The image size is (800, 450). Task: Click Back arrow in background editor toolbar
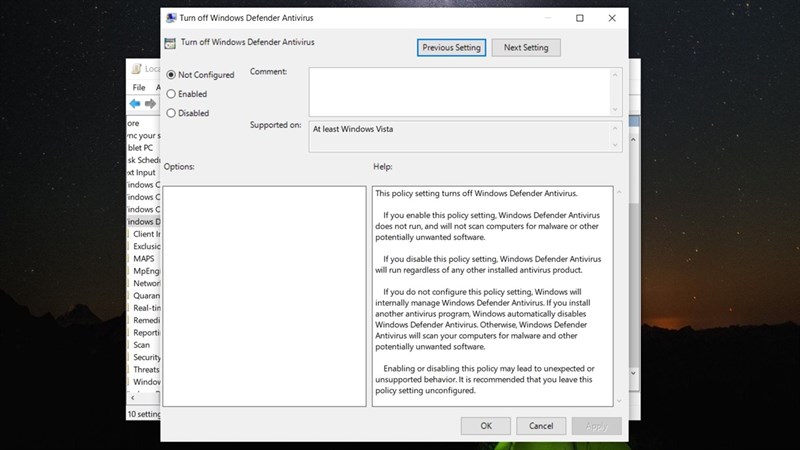[x=135, y=104]
